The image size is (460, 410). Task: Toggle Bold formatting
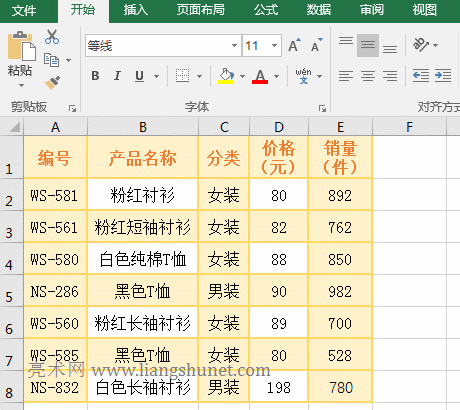[x=95, y=76]
